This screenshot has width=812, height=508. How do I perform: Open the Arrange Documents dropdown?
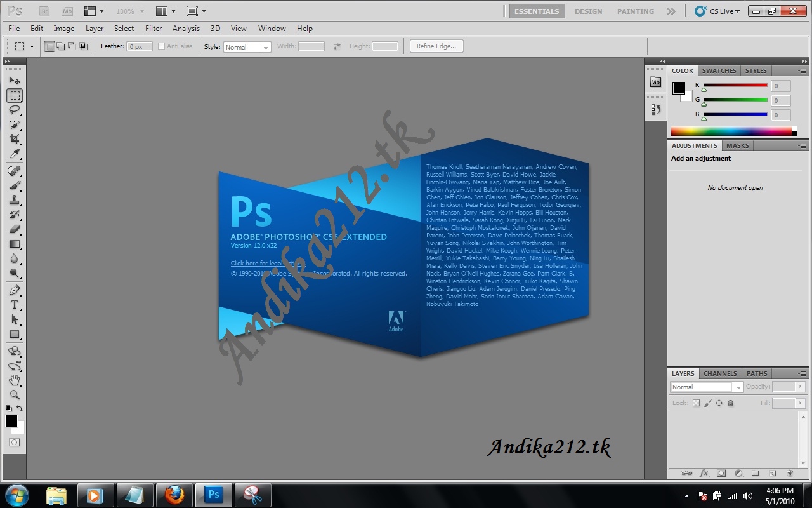click(x=166, y=11)
